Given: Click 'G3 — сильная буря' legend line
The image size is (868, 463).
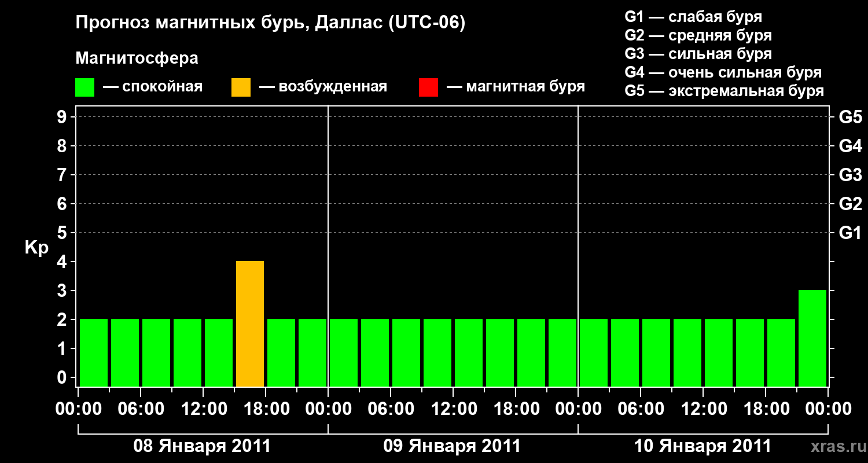Looking at the screenshot, I should click(698, 54).
